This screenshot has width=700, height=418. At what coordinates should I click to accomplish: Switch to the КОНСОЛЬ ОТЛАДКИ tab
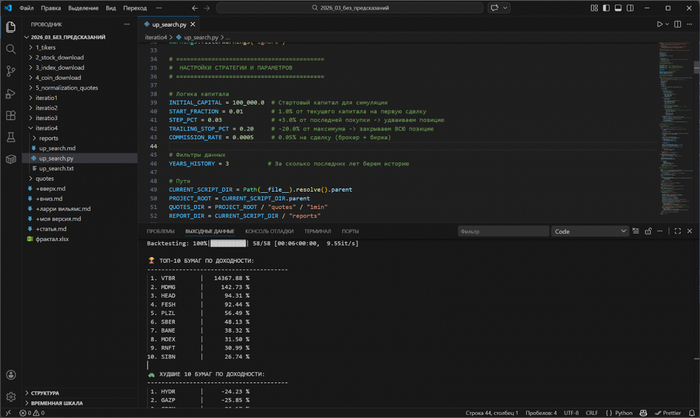pos(269,231)
